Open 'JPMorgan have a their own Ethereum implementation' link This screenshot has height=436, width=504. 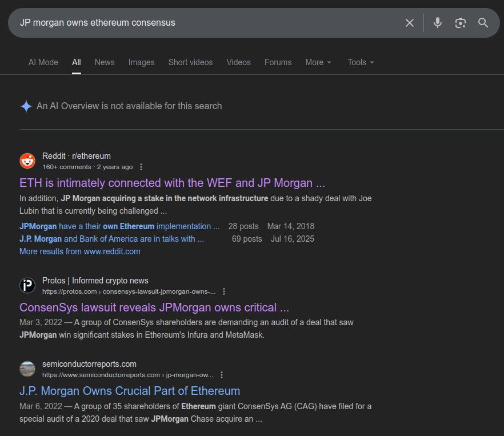119,226
